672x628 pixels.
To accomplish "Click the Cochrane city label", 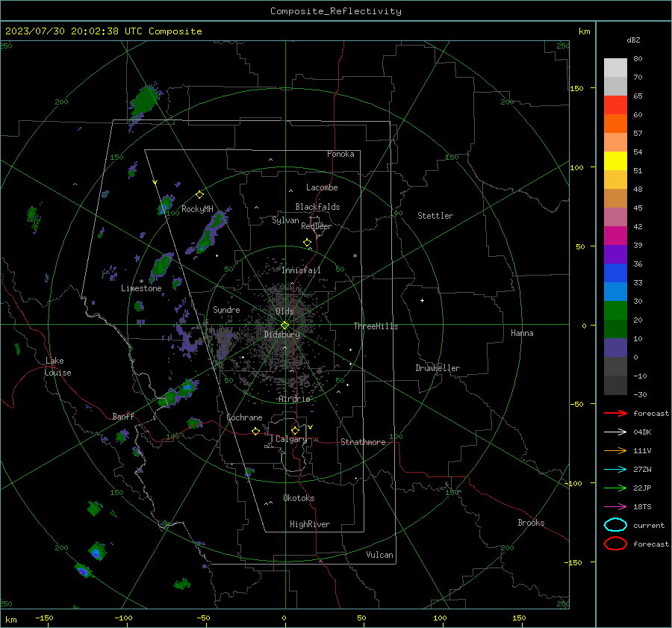I will pyautogui.click(x=244, y=417).
